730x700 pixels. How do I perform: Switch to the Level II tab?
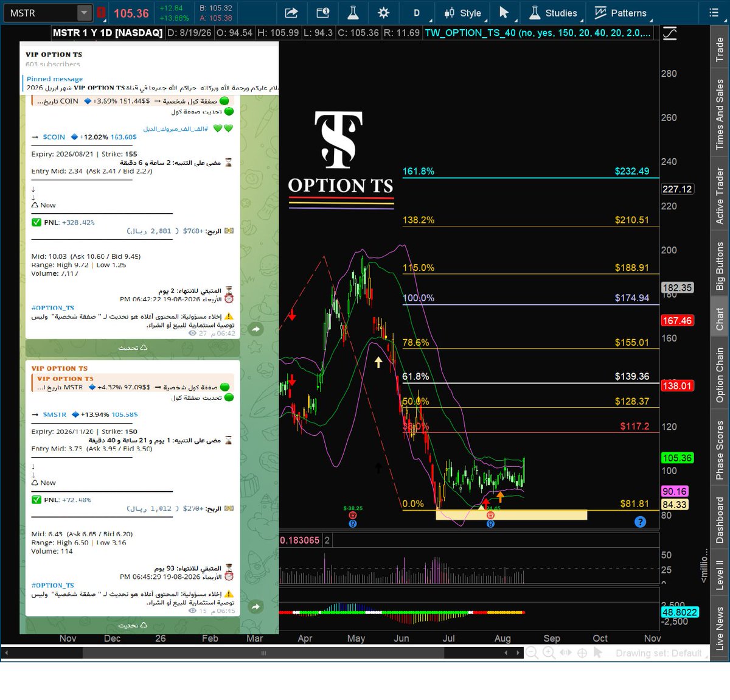720,575
